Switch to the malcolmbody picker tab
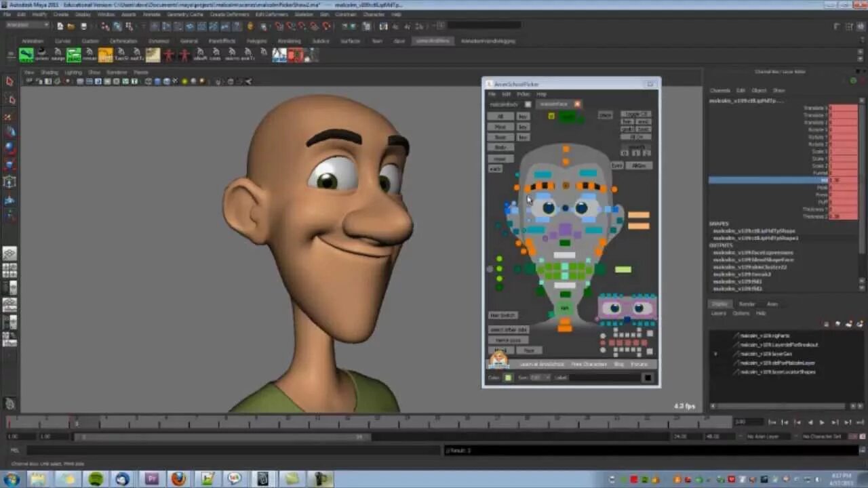Image resolution: width=868 pixels, height=488 pixels. (x=504, y=104)
